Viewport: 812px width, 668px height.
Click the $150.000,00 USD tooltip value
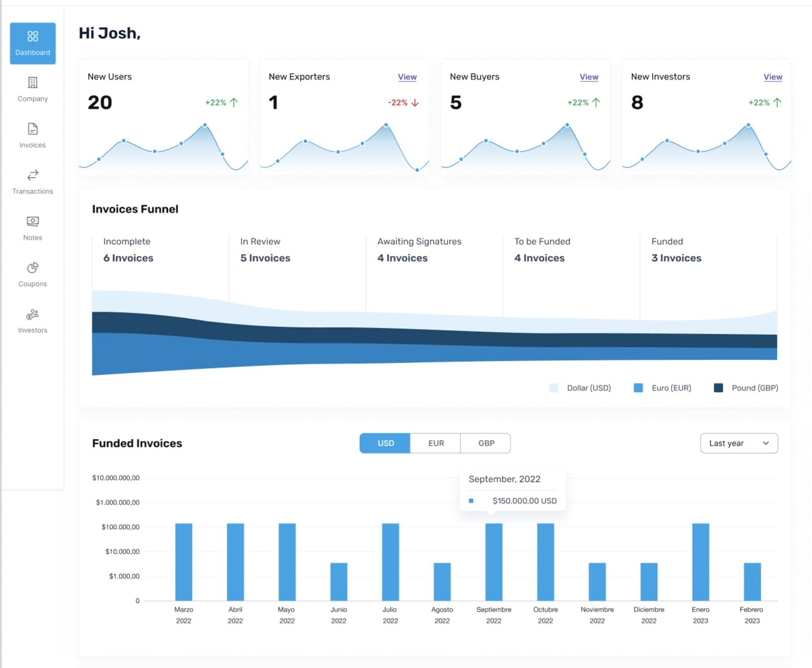524,501
